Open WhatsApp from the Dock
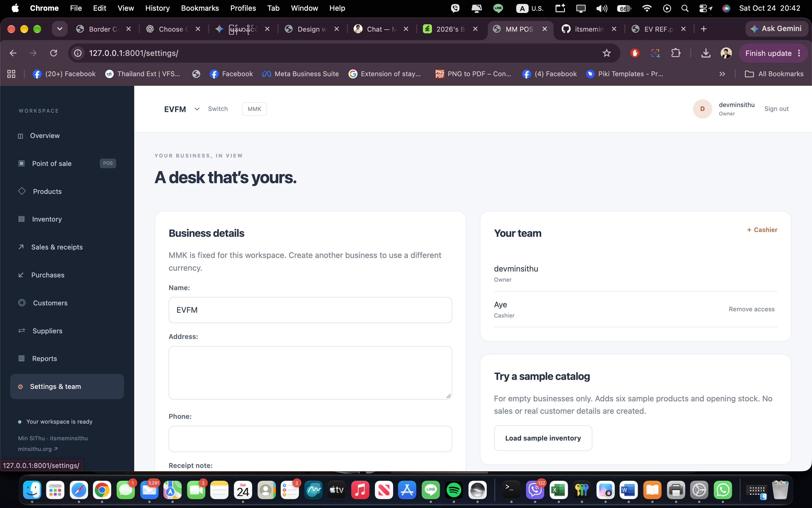The height and width of the screenshot is (508, 812). click(723, 490)
